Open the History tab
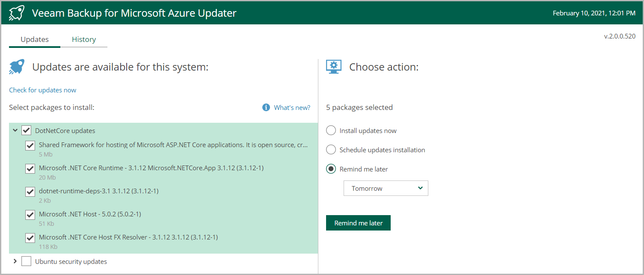 pyautogui.click(x=84, y=39)
